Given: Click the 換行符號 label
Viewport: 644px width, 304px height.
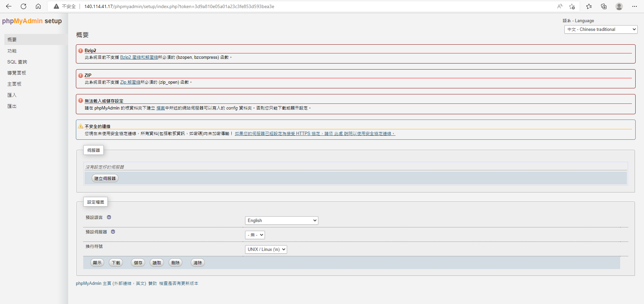Looking at the screenshot, I should click(94, 247).
